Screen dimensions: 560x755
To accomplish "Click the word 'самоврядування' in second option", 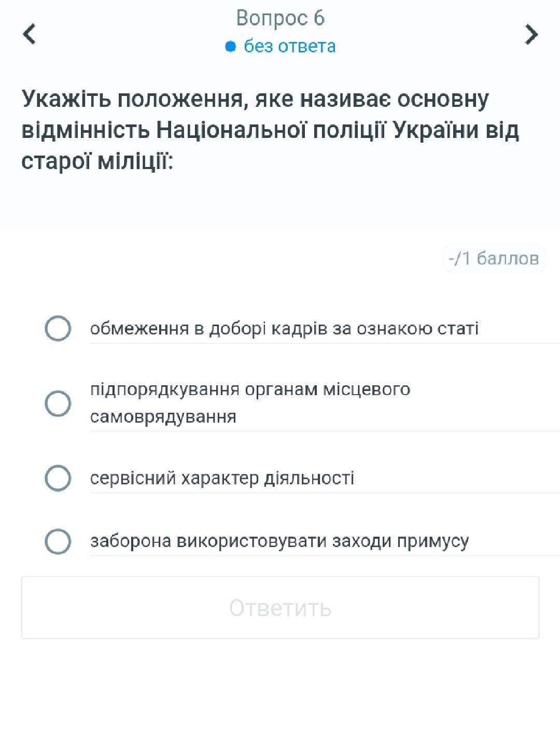I will pyautogui.click(x=163, y=417).
